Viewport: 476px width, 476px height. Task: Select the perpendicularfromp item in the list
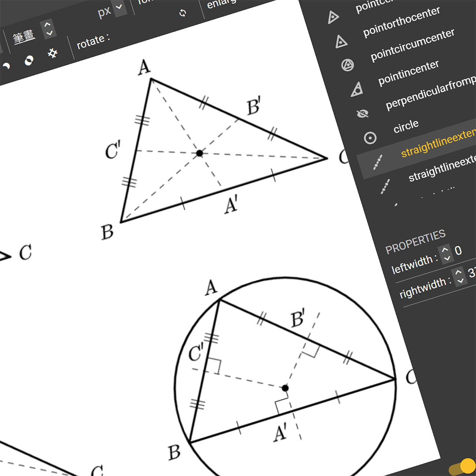pyautogui.click(x=431, y=93)
